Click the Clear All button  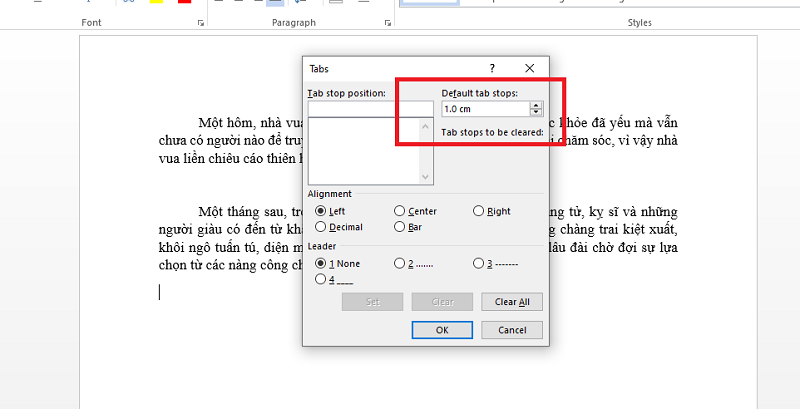[512, 302]
